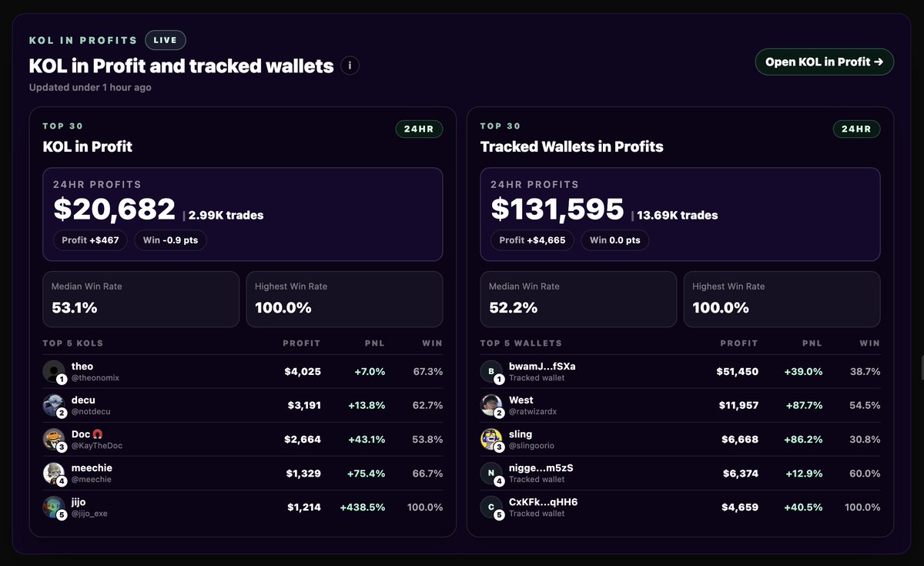924x566 pixels.
Task: Sort KOLs by PNL column header
Action: pyautogui.click(x=375, y=343)
